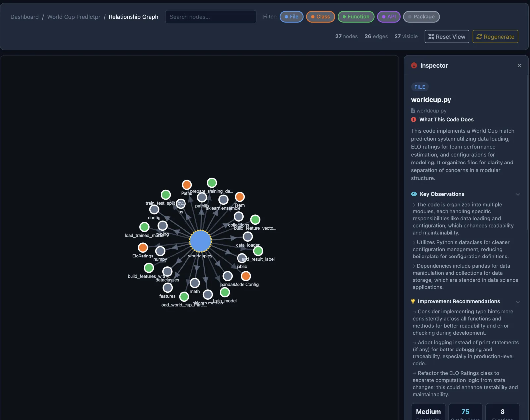Click the 8 functions card

503,412
